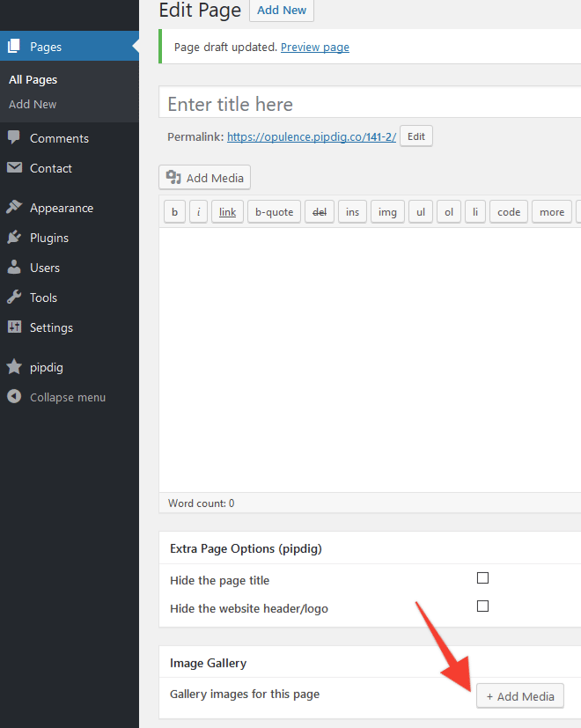Click the pipdig star icon
This screenshot has width=581, height=728.
(14, 367)
